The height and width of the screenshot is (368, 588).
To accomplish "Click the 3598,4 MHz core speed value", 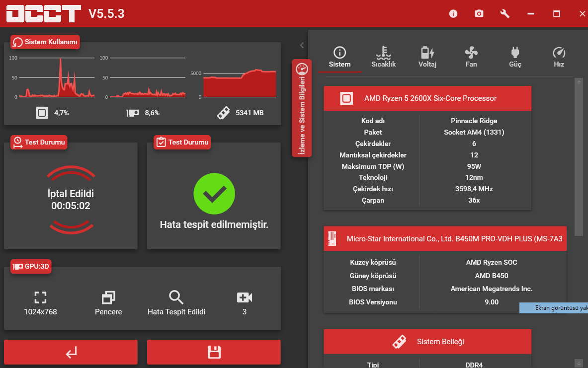I will 474,189.
